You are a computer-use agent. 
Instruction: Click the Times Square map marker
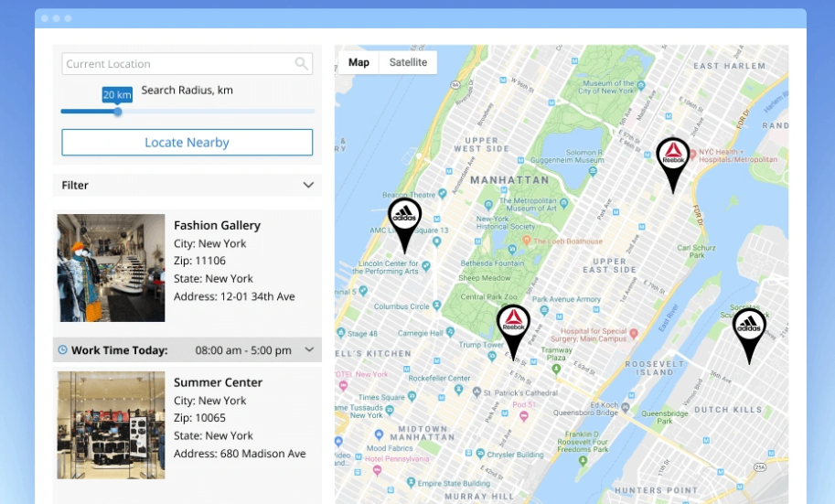(x=412, y=396)
